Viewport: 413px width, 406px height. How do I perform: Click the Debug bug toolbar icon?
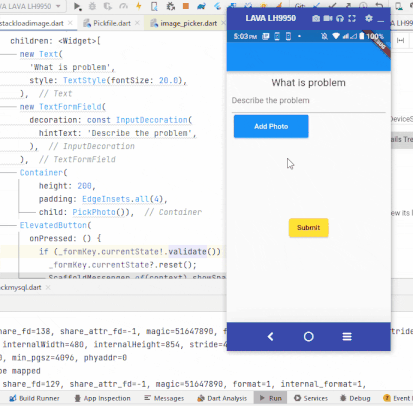coord(92,6)
